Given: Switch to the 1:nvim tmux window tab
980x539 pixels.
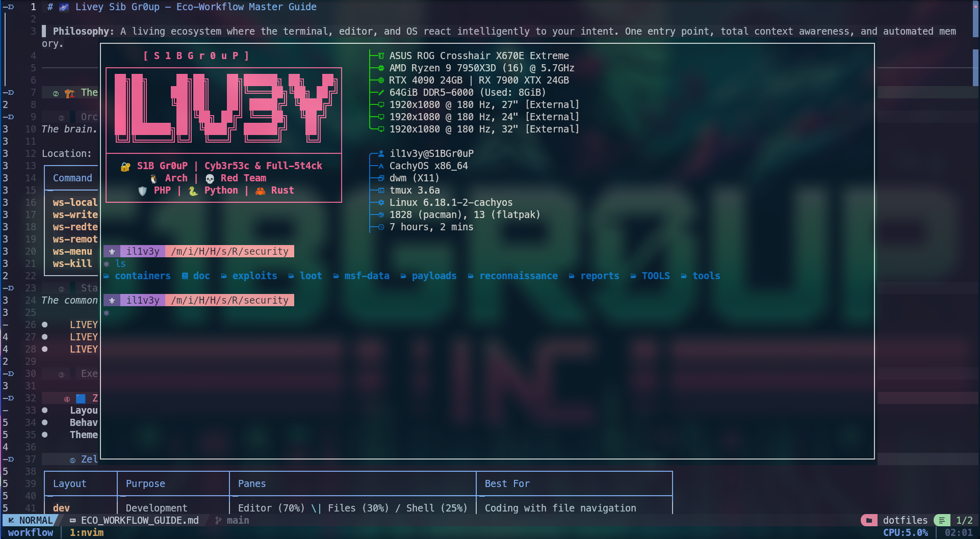Looking at the screenshot, I should pos(87,532).
